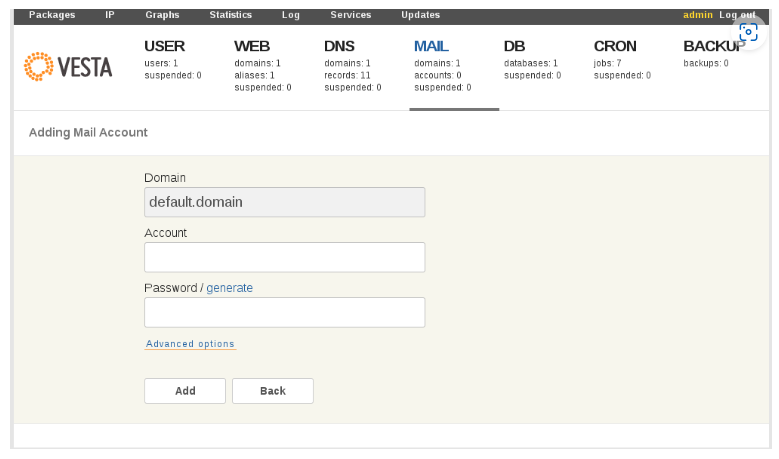This screenshot has width=779, height=459.
Task: Go to Graphs page
Action: pyautogui.click(x=162, y=15)
